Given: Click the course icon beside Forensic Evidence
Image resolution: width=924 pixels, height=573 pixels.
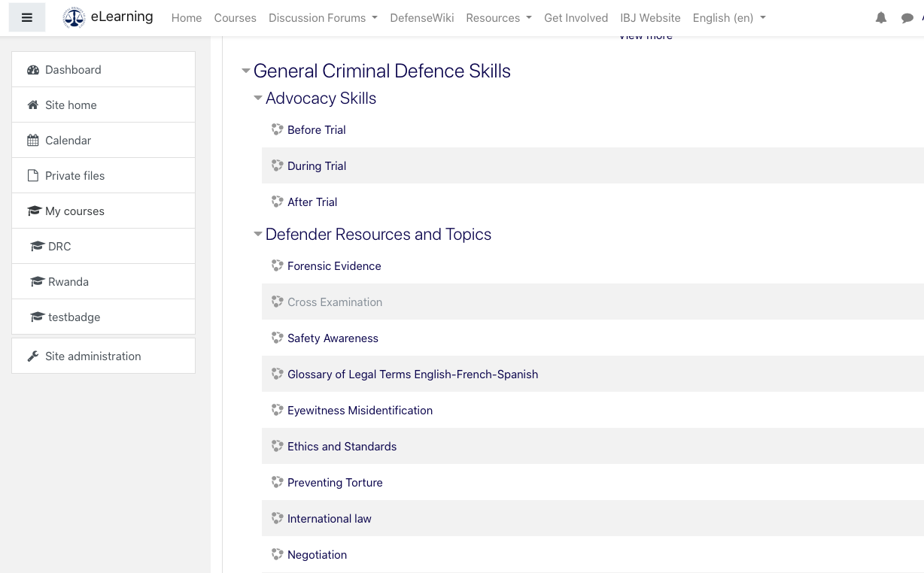Looking at the screenshot, I should pos(277,265).
